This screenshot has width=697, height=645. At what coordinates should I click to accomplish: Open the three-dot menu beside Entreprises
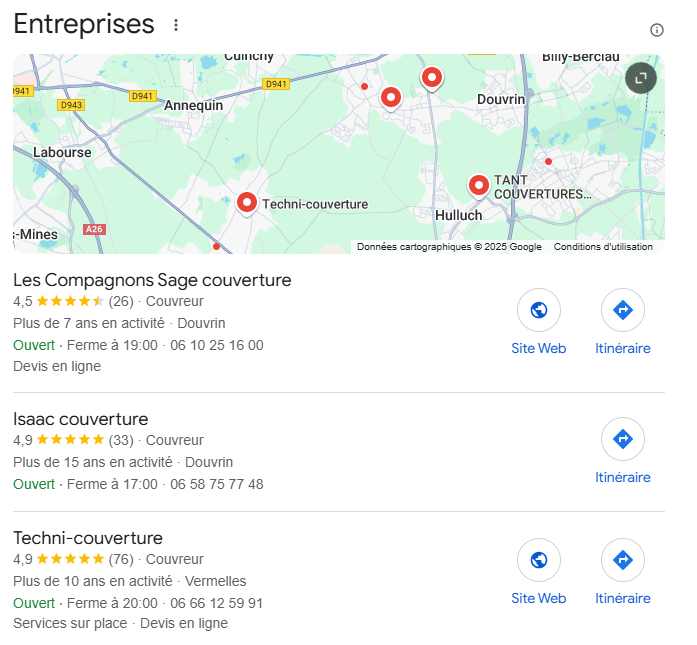pos(176,25)
